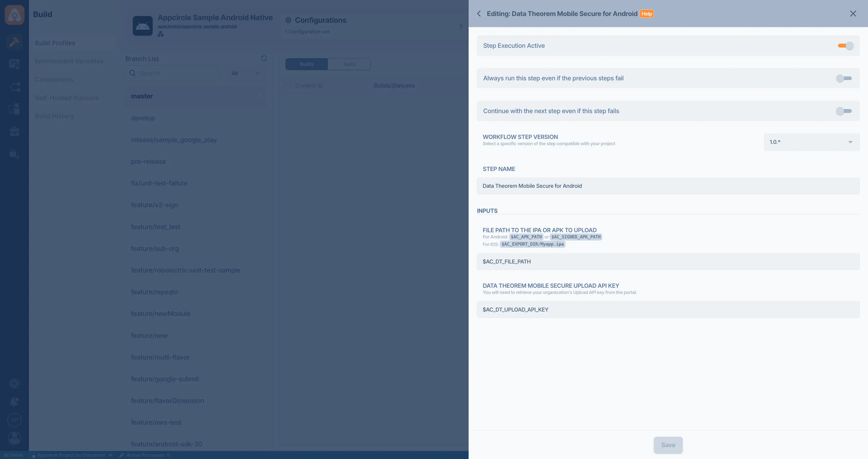Screen dimensions: 868x459
Task: Select the feature/flavorDimension branch
Action: coord(167,400)
